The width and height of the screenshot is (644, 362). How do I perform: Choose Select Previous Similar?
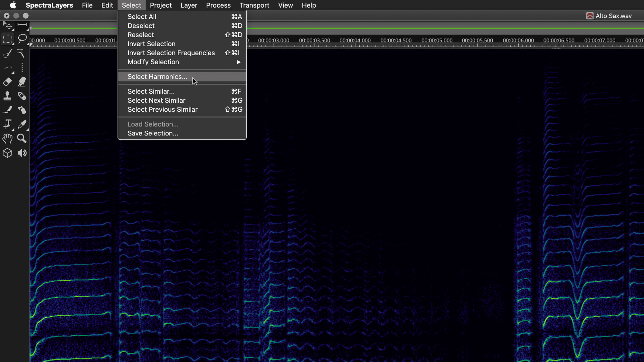182,109
